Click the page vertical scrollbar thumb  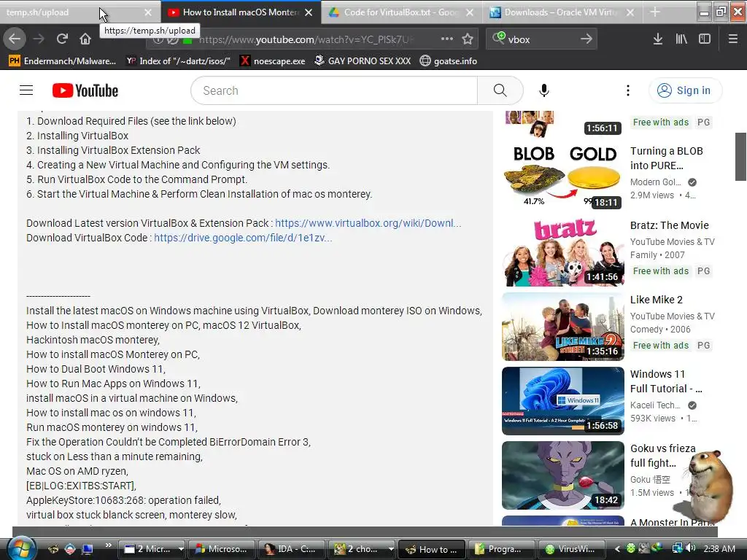(x=740, y=157)
